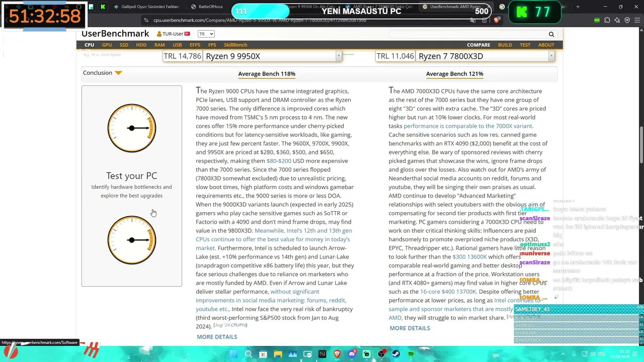
Task: Open File Explorer from the taskbar
Action: [x=278, y=354]
